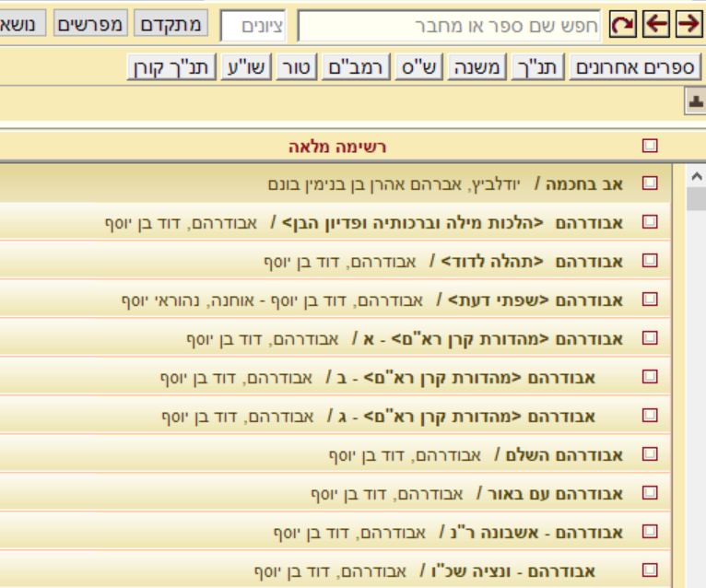The width and height of the screenshot is (706, 588).
Task: Select the title אבודרהם <מהדורת קרן רא"ם> - ג
Action: (466, 417)
